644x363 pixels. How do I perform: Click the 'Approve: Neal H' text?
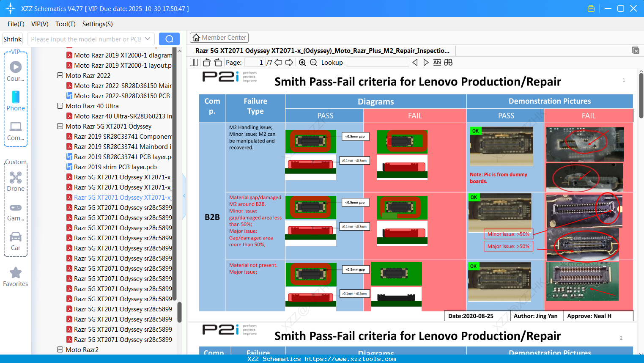tap(589, 316)
